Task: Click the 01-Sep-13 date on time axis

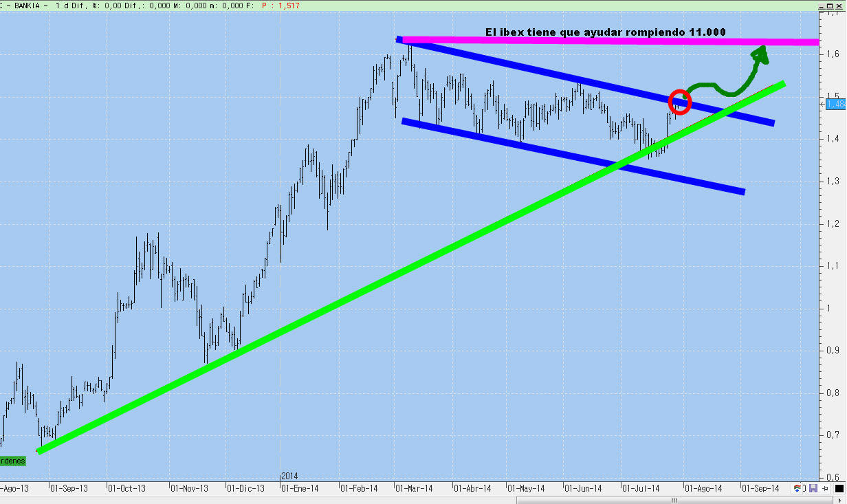Action: (x=69, y=488)
